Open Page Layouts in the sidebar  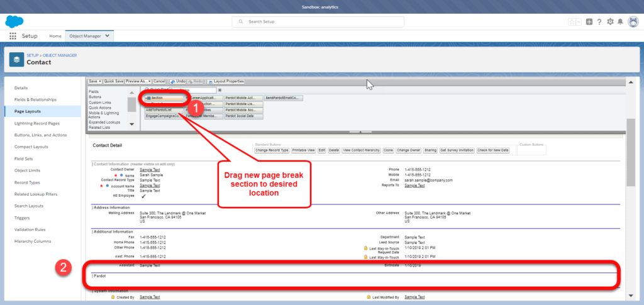click(28, 111)
